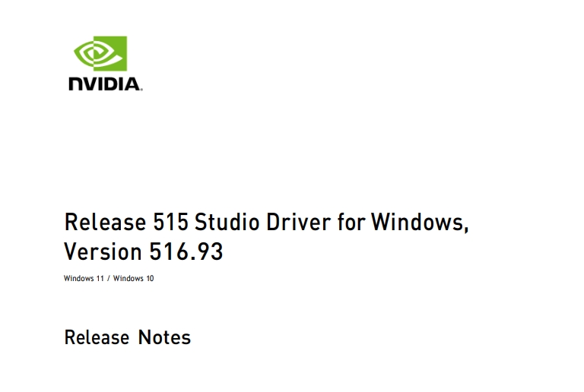Image resolution: width=584 pixels, height=392 pixels.
Task: Select the number "515" in the title
Action: click(170, 222)
